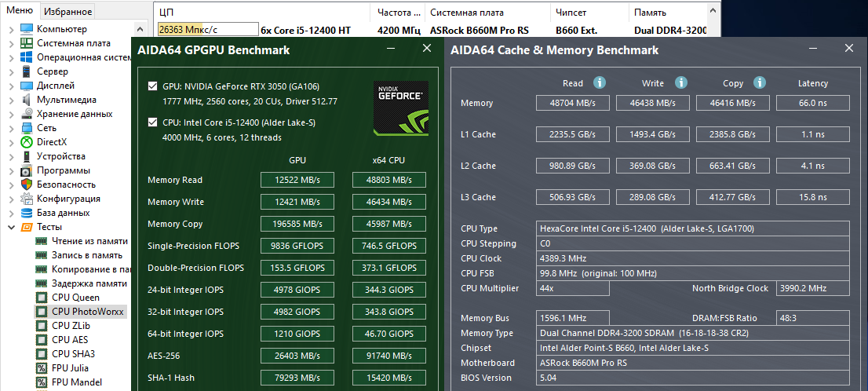
Task: Click the Запись в память memory icon
Action: (41, 255)
